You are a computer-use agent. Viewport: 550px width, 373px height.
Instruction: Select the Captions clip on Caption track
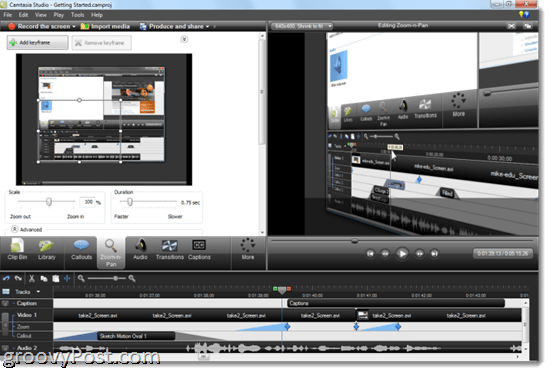click(396, 304)
